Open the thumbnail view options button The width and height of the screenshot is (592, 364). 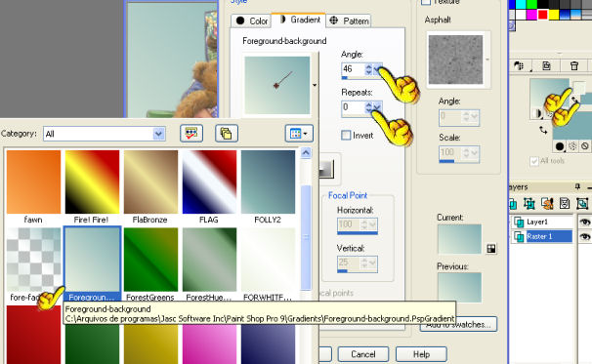[299, 134]
